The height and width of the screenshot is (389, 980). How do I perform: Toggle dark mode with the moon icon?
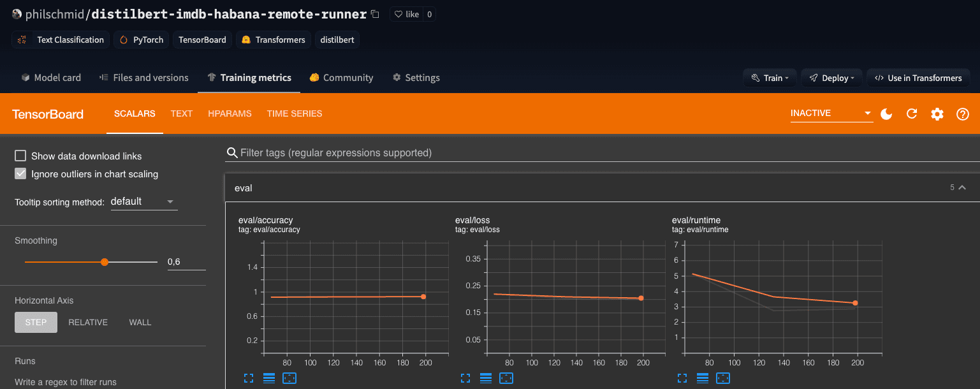tap(886, 114)
